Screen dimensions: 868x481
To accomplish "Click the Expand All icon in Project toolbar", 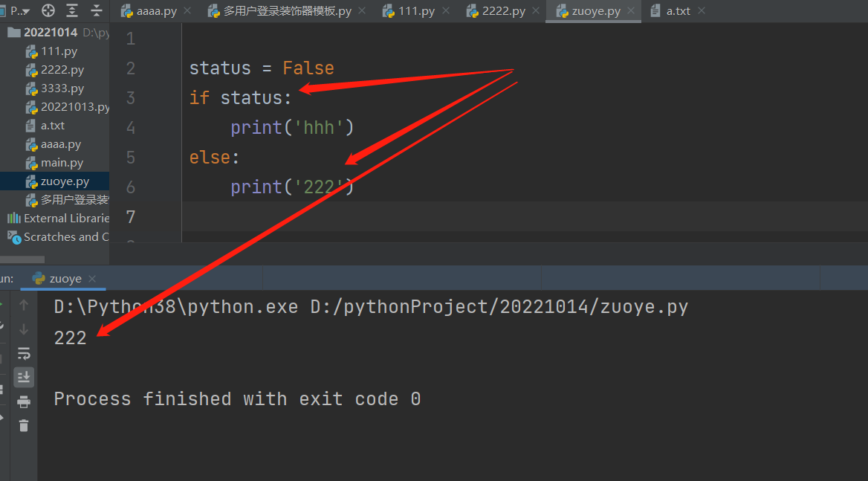I will pyautogui.click(x=72, y=10).
